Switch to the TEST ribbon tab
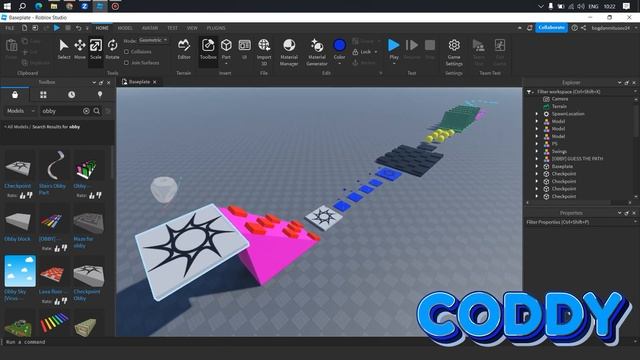 (172, 28)
